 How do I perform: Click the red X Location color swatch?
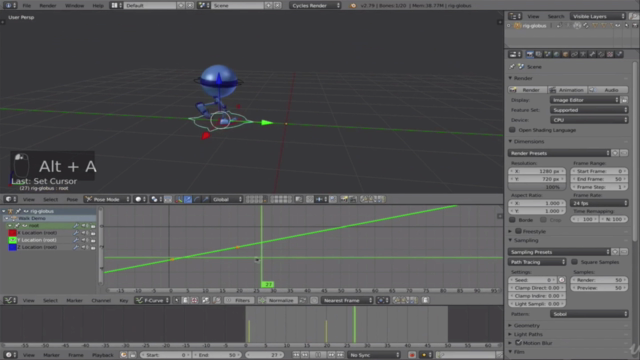[12, 233]
